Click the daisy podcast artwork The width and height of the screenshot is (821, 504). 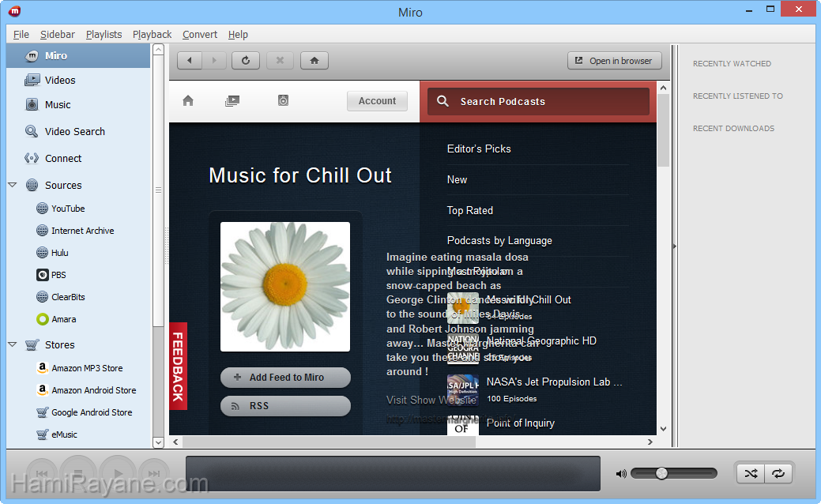(x=285, y=287)
